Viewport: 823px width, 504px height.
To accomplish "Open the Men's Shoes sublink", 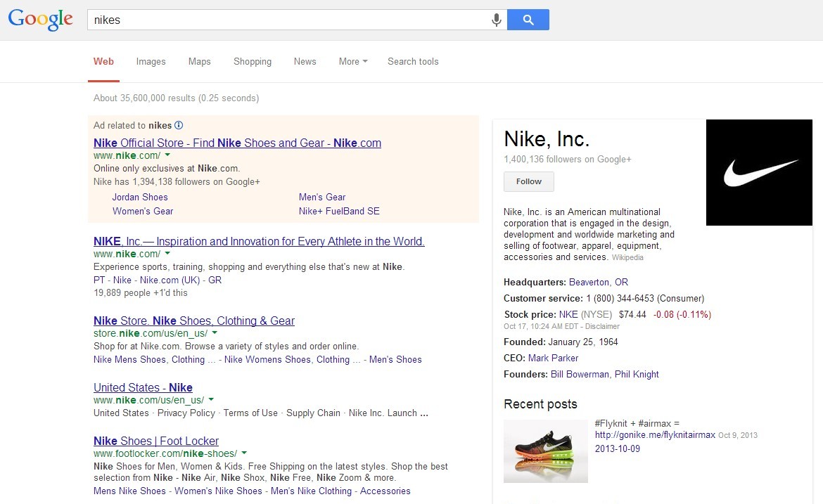I will pos(395,359).
